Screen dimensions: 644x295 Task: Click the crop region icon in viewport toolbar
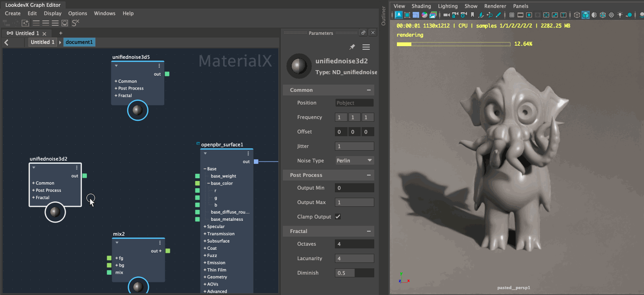point(407,15)
